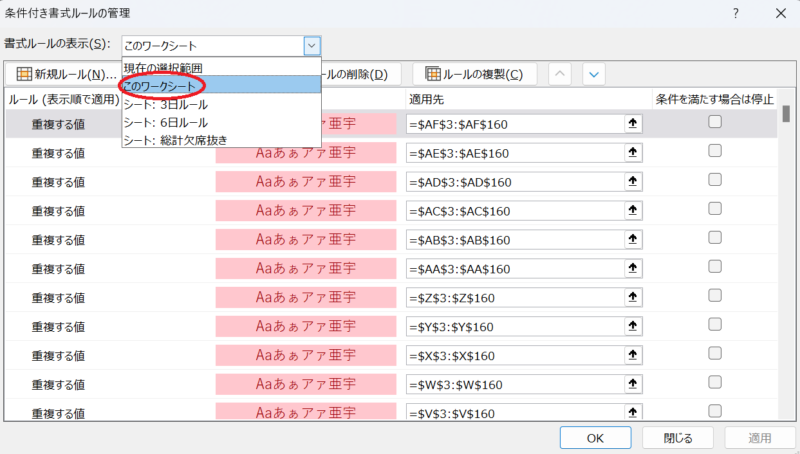Collapse the 書式ルールの表示 dropdown arrow

(312, 45)
